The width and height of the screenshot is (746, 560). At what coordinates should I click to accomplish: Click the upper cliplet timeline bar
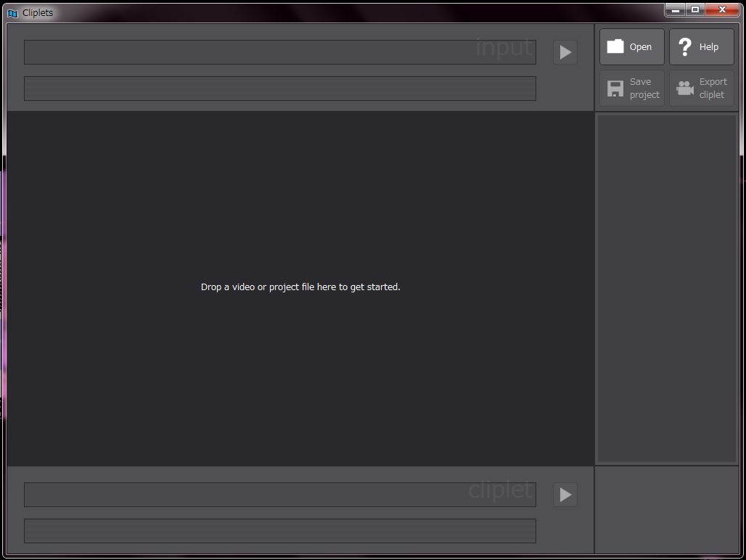[x=280, y=495]
